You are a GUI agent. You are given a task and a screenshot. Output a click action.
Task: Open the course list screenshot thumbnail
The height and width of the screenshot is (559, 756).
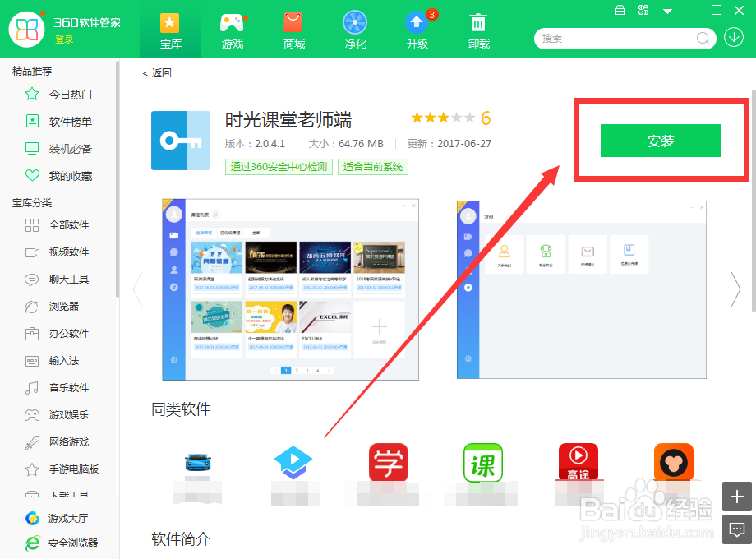click(x=290, y=289)
